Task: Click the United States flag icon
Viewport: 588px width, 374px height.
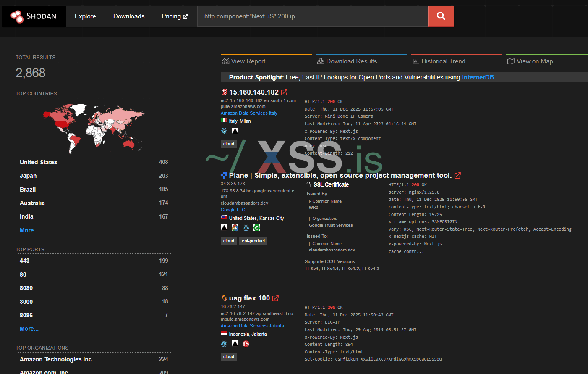Action: (x=224, y=217)
